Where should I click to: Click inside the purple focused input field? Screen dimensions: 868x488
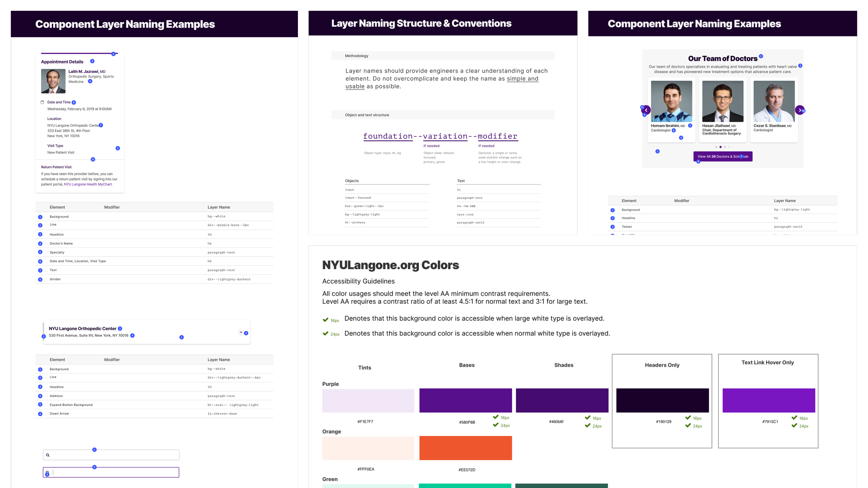point(111,472)
